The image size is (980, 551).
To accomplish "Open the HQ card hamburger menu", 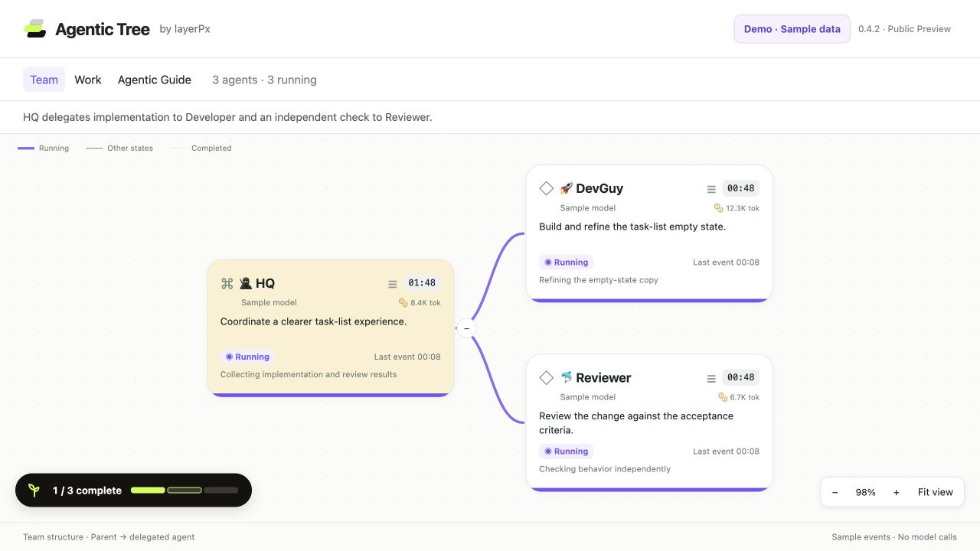I will coord(393,284).
